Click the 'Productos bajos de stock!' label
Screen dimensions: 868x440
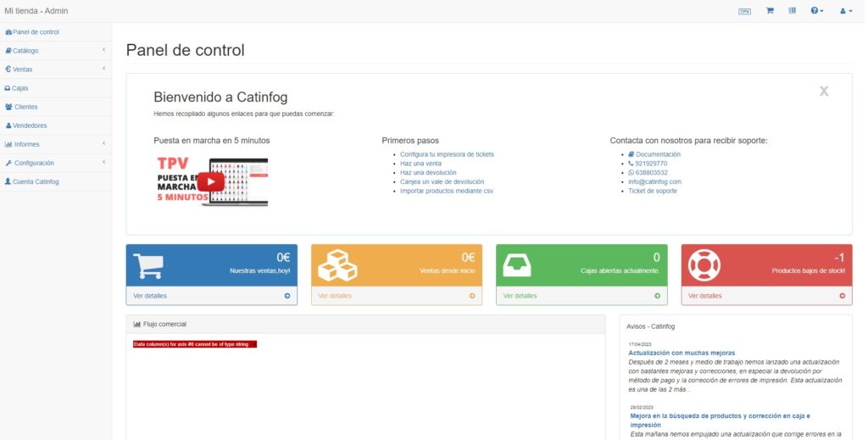(808, 271)
